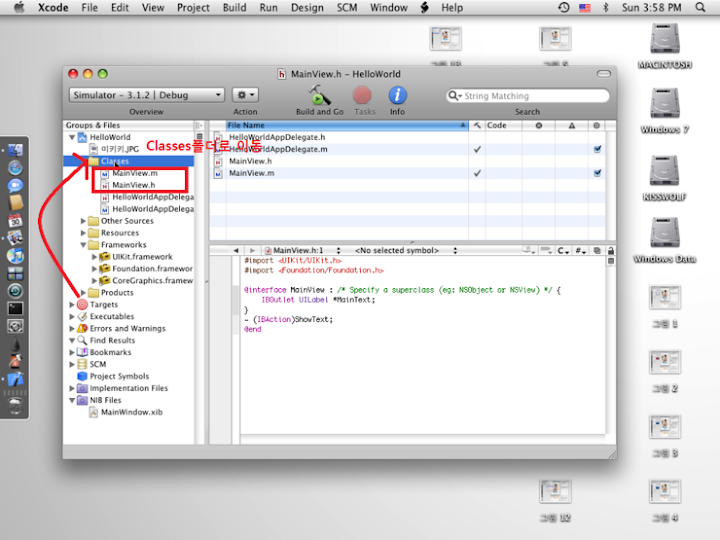Click the toolbar toggle pill button
The height and width of the screenshot is (540, 720).
click(603, 74)
